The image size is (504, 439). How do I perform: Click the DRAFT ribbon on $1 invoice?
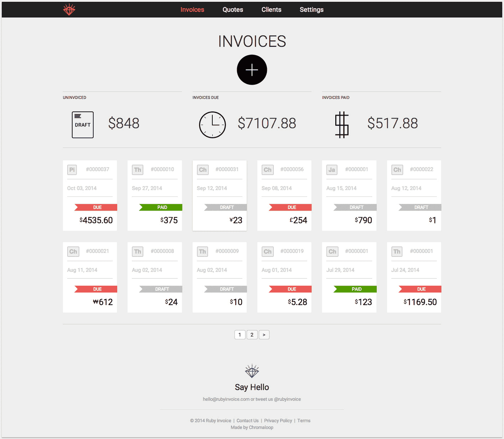[420, 207]
